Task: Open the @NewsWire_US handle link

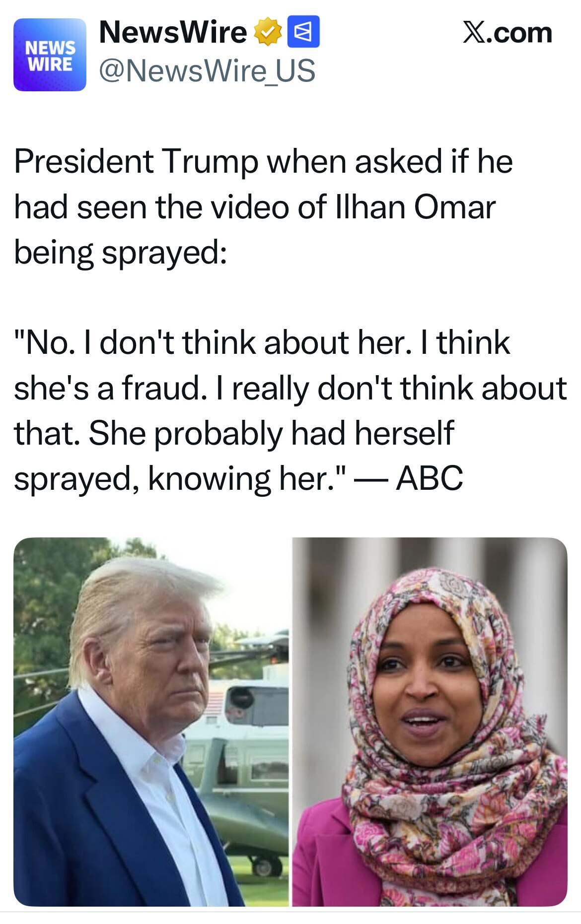Action: coord(207,70)
